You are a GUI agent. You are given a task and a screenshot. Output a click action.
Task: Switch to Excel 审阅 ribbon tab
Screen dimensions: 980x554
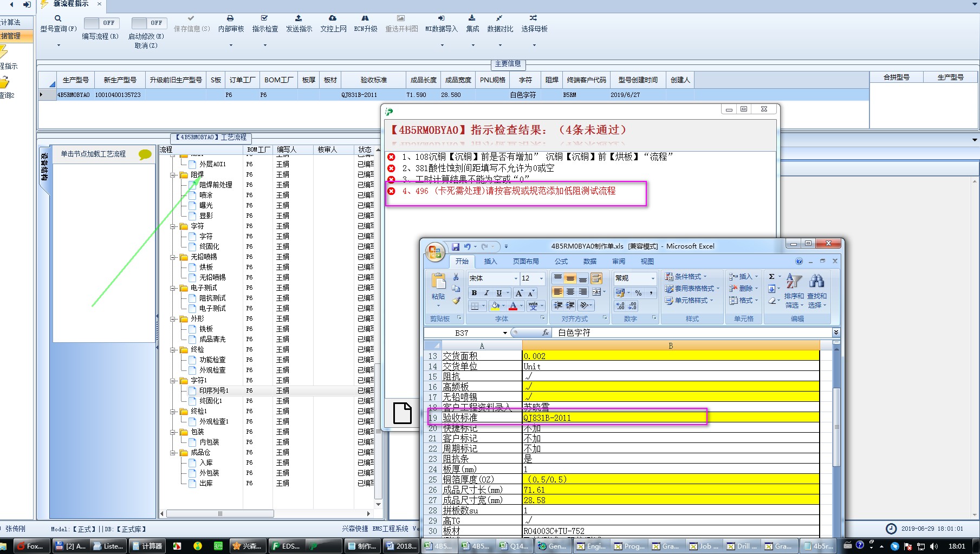619,262
